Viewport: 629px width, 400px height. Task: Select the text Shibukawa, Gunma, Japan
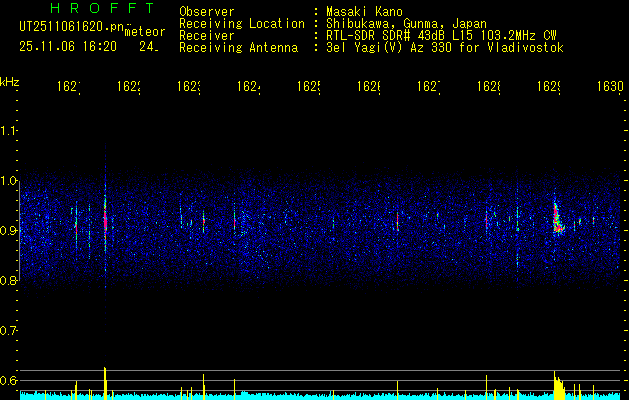(406, 24)
